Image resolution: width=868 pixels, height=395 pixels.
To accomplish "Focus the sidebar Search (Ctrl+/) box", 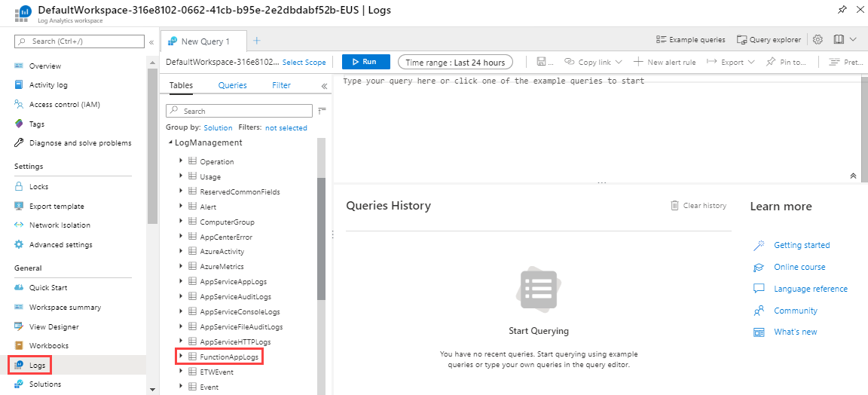I will [x=79, y=41].
